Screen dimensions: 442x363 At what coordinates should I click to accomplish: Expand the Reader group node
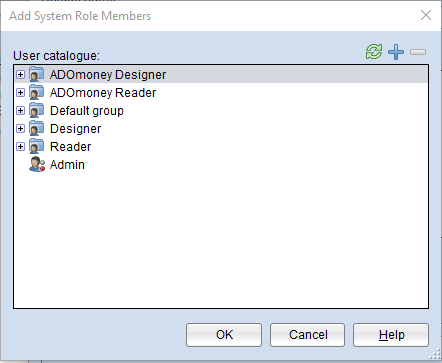pos(20,146)
